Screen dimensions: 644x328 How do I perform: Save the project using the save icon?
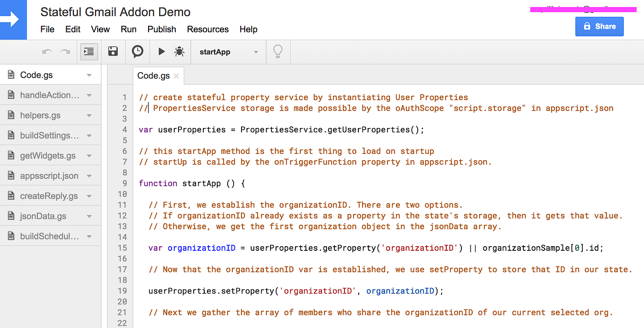click(113, 51)
